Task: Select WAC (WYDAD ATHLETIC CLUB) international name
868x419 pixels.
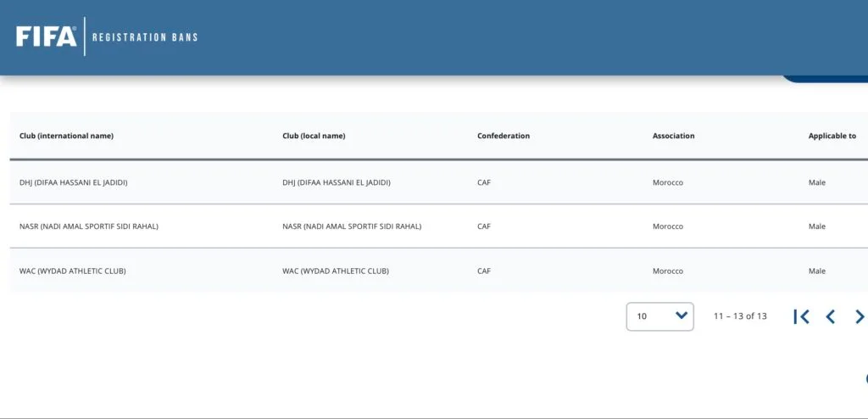Action: [73, 271]
